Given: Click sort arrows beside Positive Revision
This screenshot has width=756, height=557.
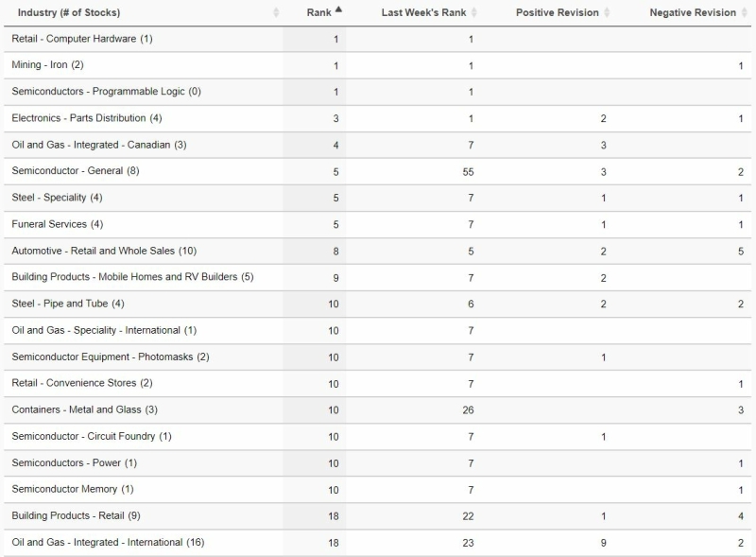Looking at the screenshot, I should (x=607, y=12).
